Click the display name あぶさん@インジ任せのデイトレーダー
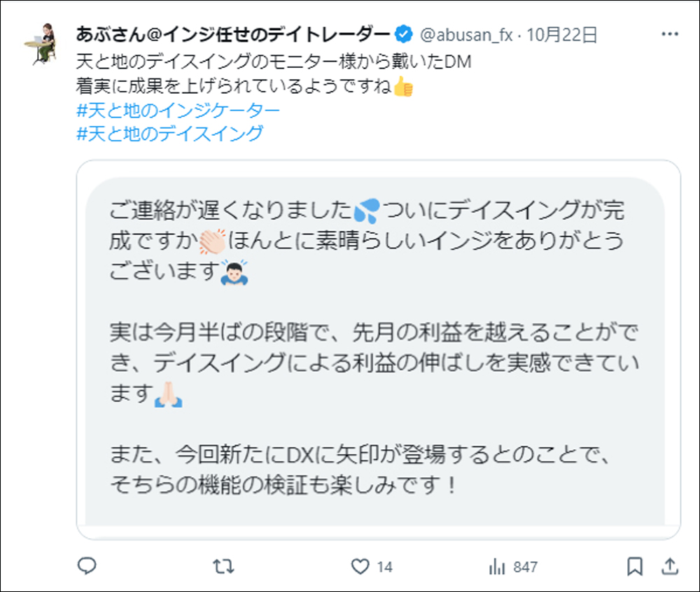The image size is (700, 592). [232, 34]
